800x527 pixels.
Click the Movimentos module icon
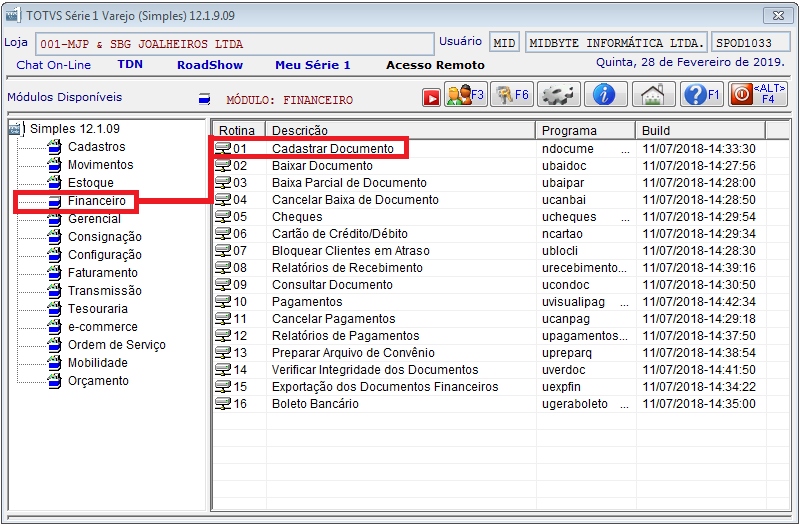click(x=55, y=165)
